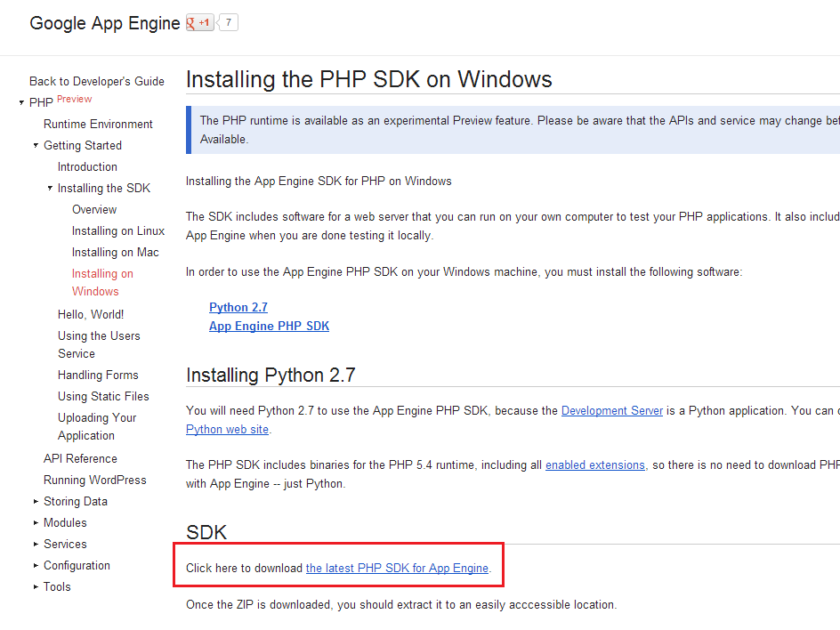This screenshot has height=630, width=840.
Task: Expand the Configuration arrow
Action: coord(36,566)
